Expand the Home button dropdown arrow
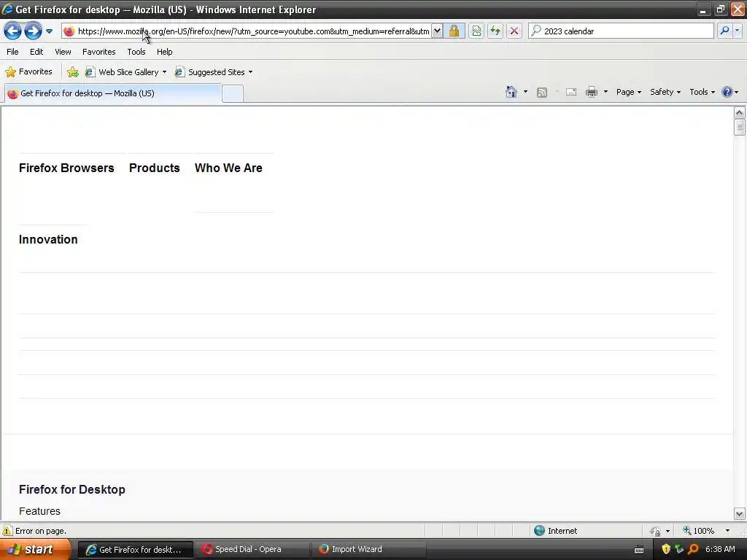This screenshot has width=747, height=560. (525, 92)
